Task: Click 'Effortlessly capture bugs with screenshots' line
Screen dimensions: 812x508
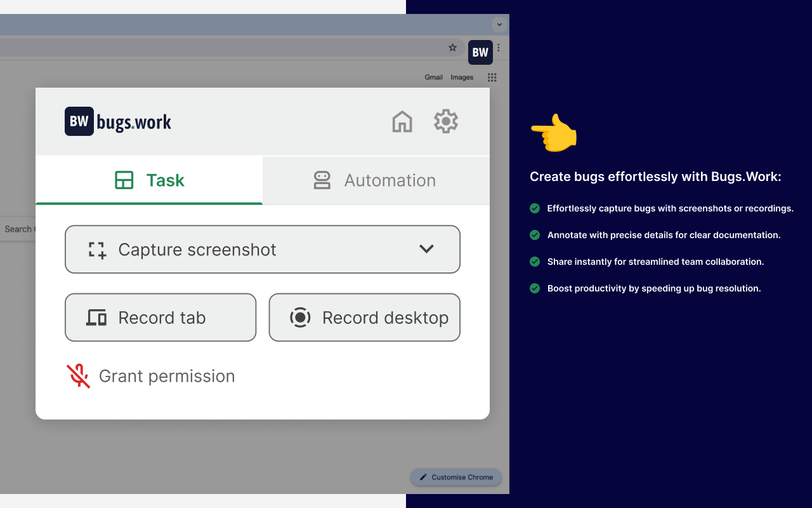Action: [x=670, y=208]
